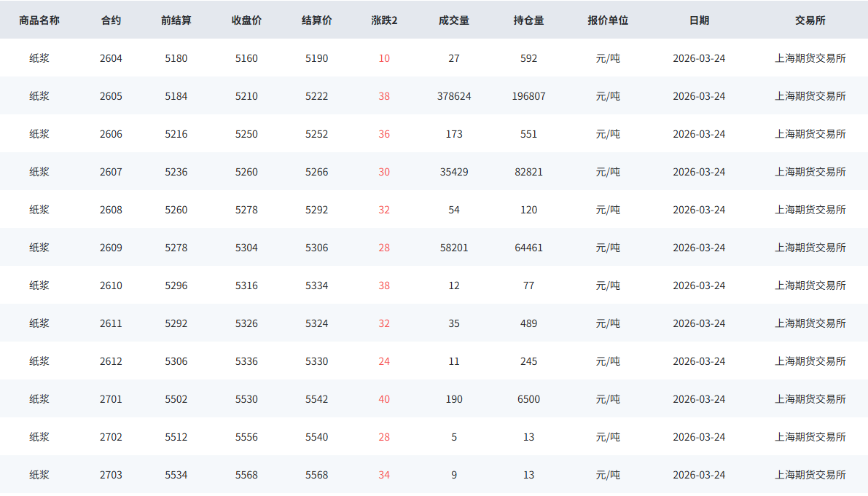Select the 纸浆 name in row 2609
The width and height of the screenshot is (868, 496).
39,248
